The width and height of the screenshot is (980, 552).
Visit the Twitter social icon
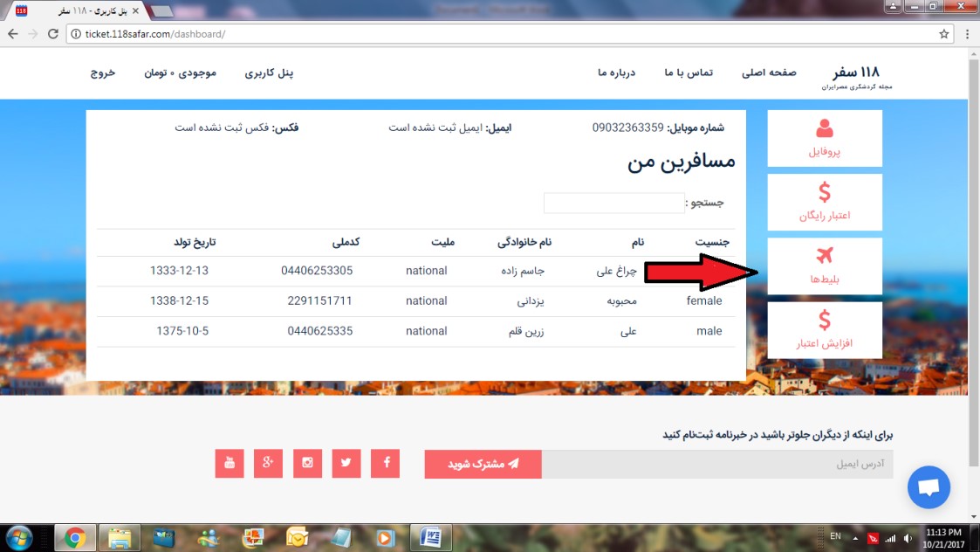(x=346, y=464)
